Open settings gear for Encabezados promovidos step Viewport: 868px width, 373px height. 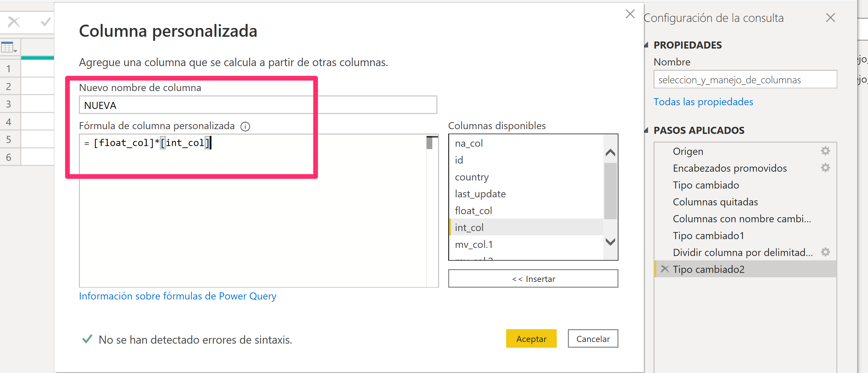click(x=825, y=168)
